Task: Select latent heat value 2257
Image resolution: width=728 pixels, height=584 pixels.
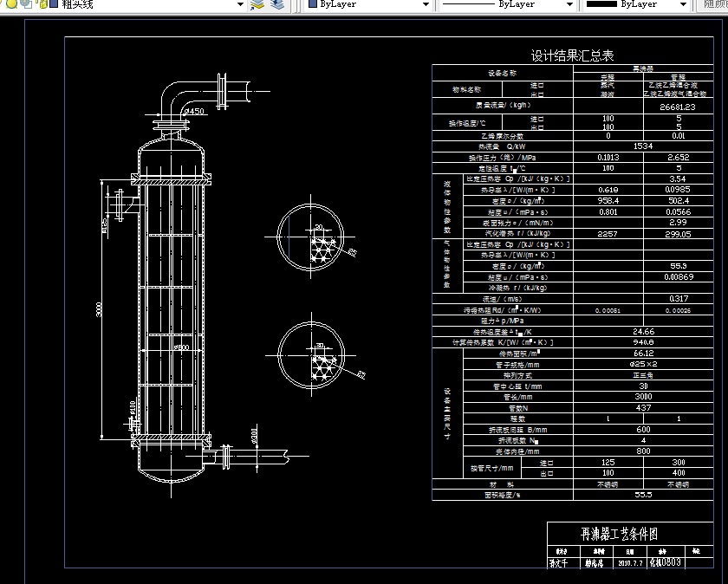Action: click(x=608, y=234)
